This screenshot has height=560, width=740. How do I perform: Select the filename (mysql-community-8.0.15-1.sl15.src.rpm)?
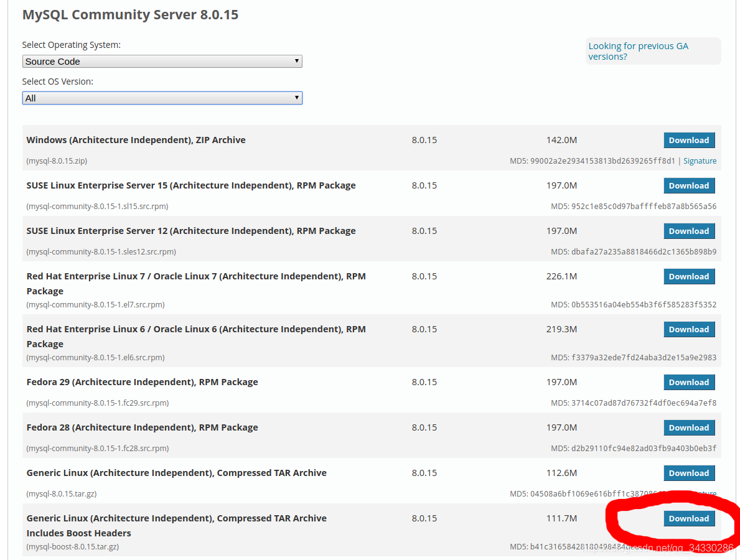tap(97, 206)
